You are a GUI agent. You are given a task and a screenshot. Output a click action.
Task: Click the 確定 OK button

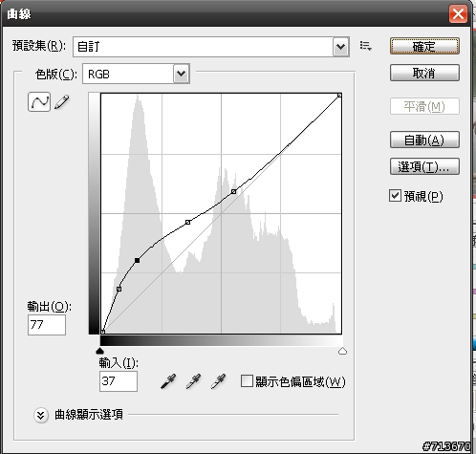pyautogui.click(x=424, y=46)
